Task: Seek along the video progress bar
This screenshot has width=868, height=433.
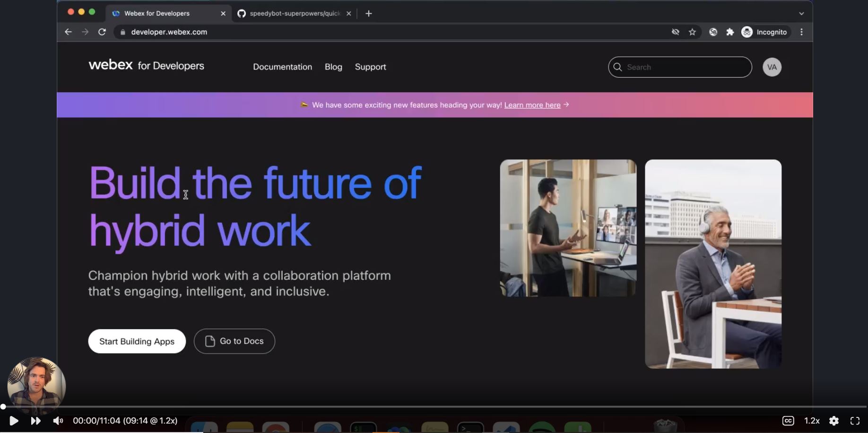Action: [x=434, y=407]
